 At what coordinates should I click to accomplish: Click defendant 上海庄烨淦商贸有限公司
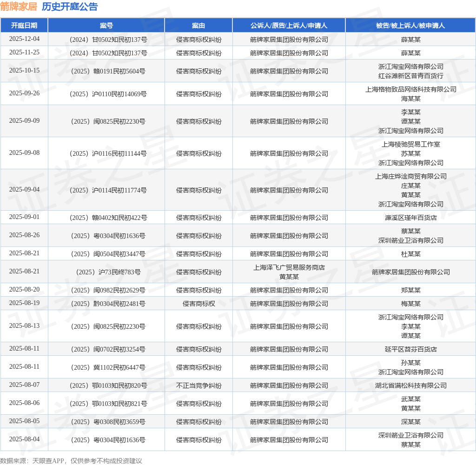coord(410,176)
